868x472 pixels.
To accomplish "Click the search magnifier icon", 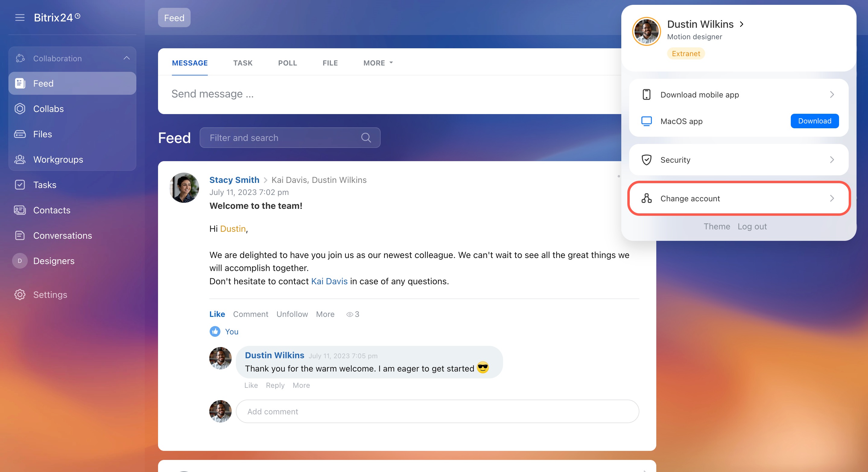I will click(366, 138).
